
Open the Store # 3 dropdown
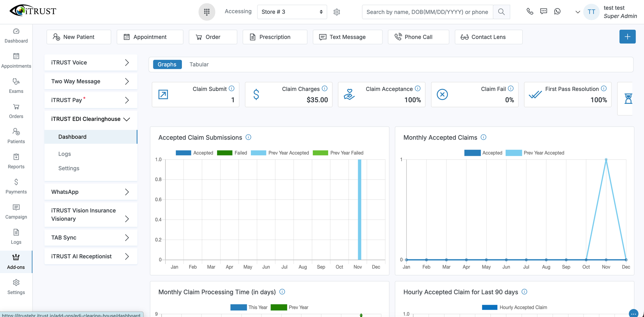coord(292,12)
